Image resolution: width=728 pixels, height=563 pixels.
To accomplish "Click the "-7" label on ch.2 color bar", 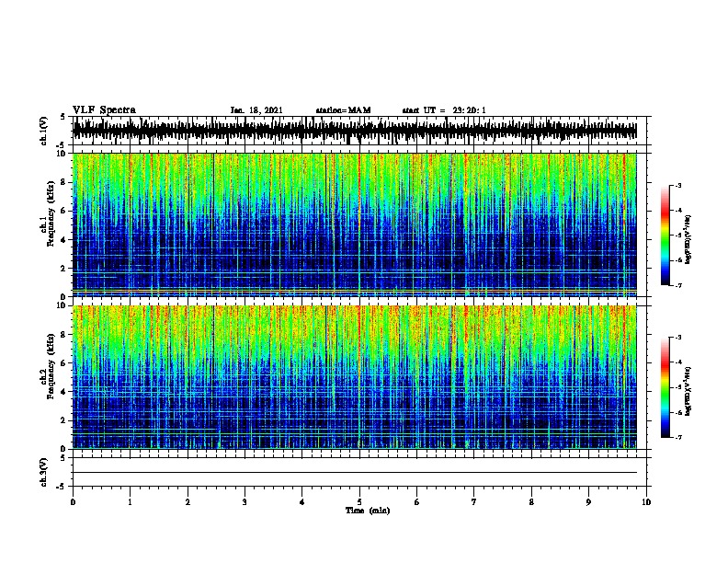I will [678, 438].
